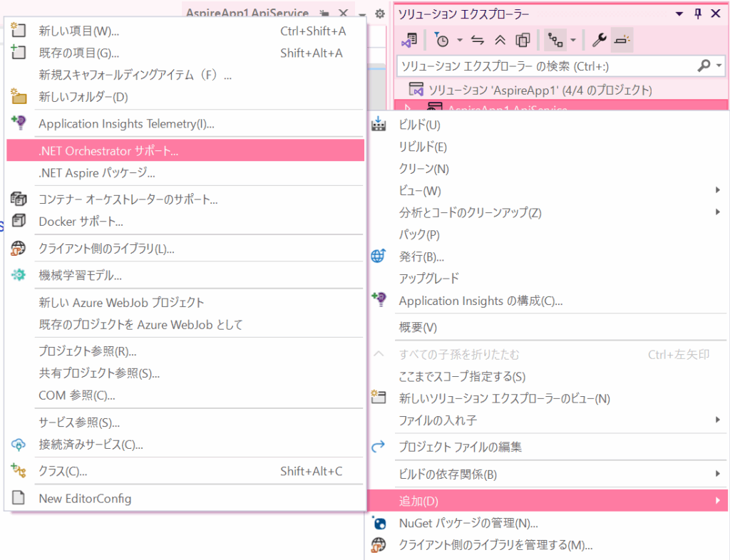Select アップグレード menu entry
This screenshot has width=730, height=560.
(547, 278)
